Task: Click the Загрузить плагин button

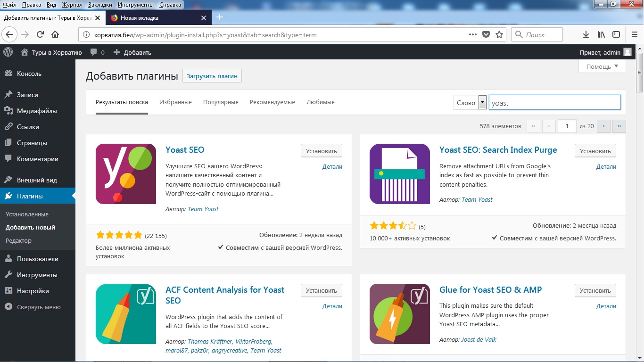Action: click(212, 76)
